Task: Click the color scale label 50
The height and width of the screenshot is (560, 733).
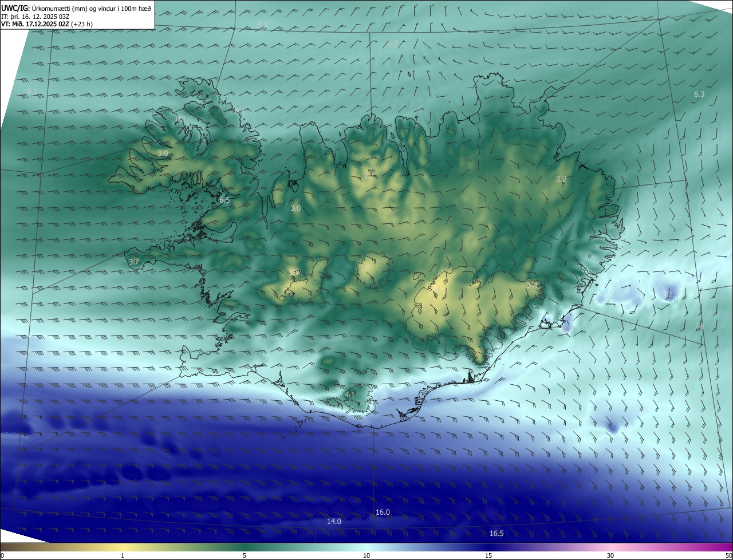Action: [728, 555]
